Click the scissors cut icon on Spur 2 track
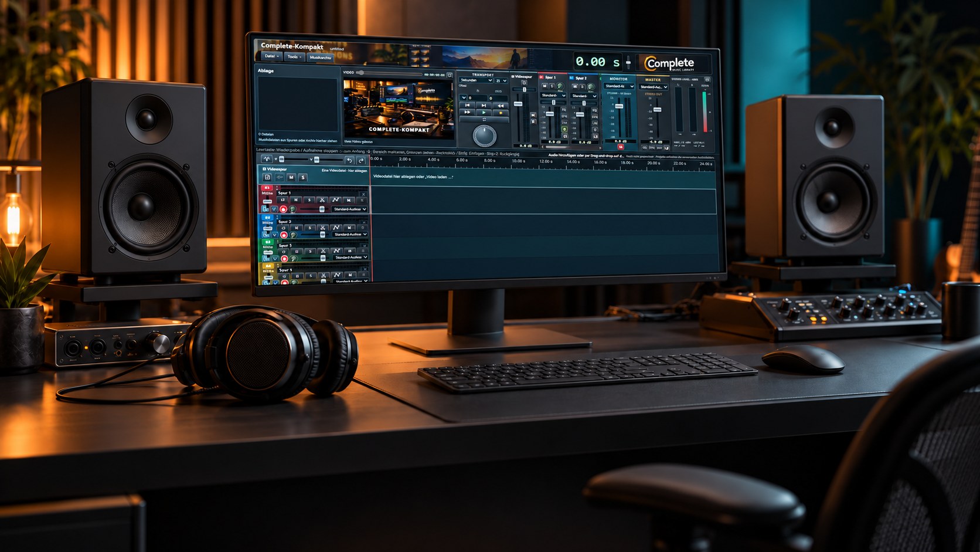The image size is (980, 552). 323,227
